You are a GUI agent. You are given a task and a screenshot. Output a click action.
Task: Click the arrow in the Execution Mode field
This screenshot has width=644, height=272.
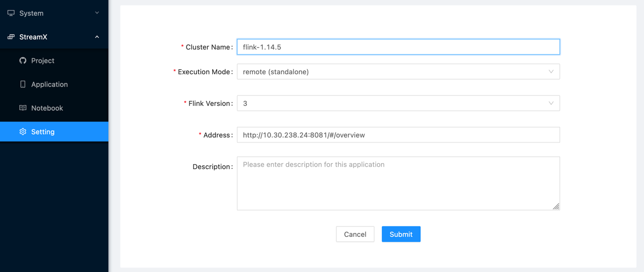(551, 72)
